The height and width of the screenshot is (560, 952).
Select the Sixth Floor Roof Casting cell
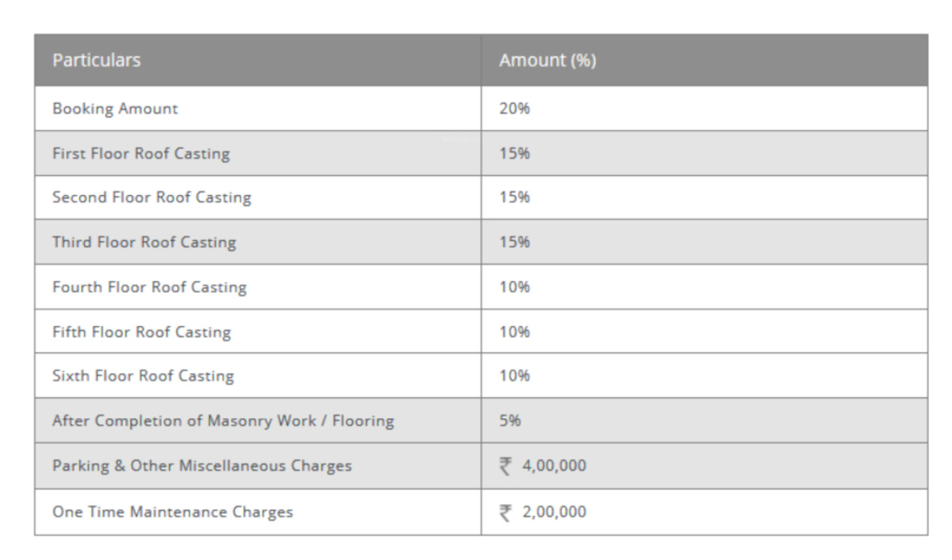[x=143, y=376]
